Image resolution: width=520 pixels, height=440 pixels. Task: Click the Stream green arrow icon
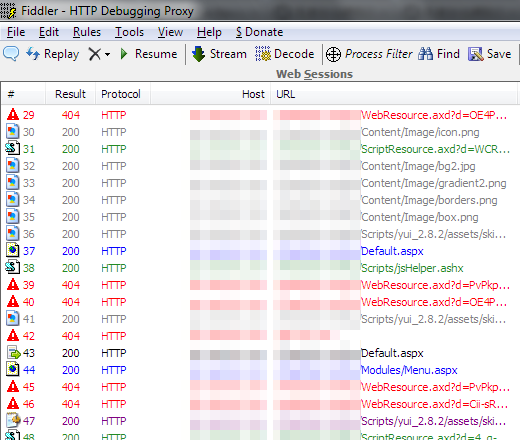point(199,54)
